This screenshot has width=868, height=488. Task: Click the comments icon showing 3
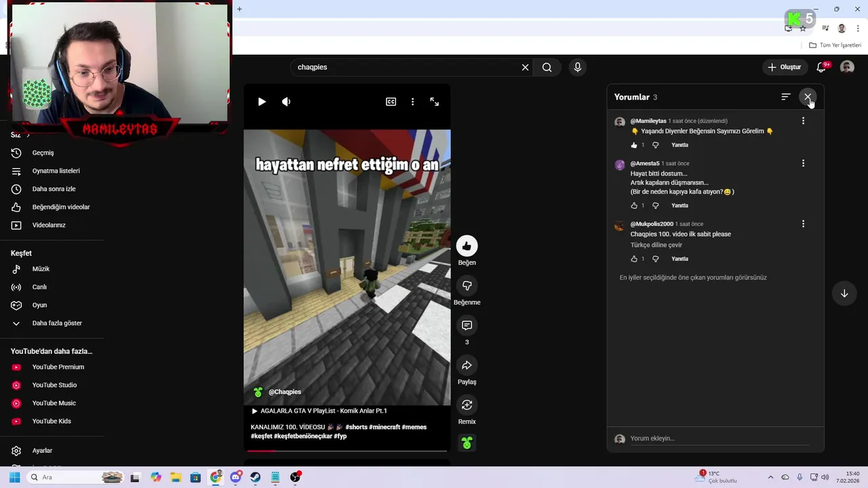[x=467, y=326]
